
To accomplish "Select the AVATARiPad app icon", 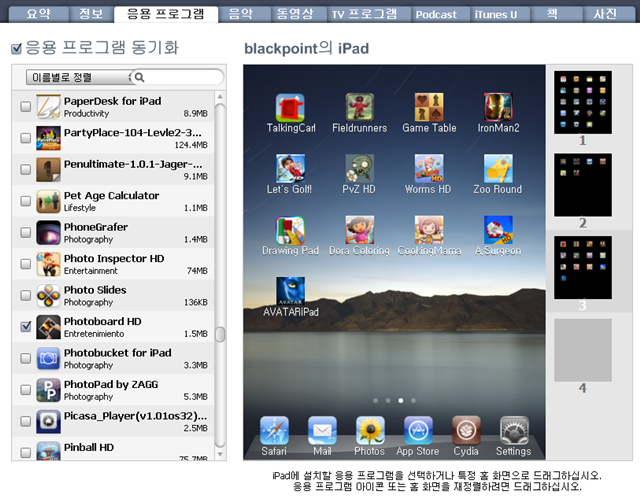I will click(290, 291).
